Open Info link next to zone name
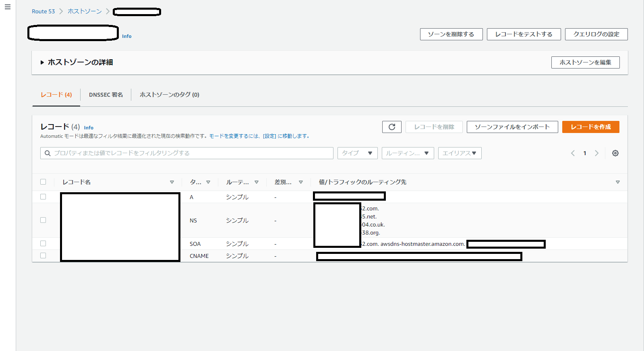Screen dimensions: 644x351 tap(127, 36)
